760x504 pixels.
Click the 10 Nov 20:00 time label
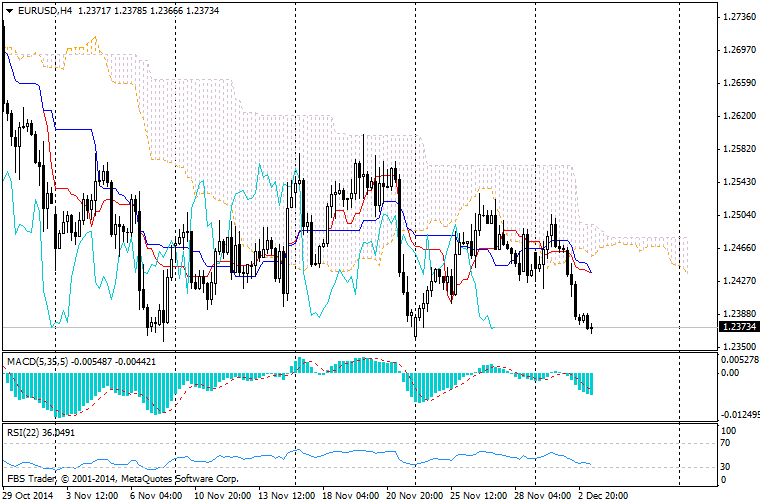pos(222,496)
